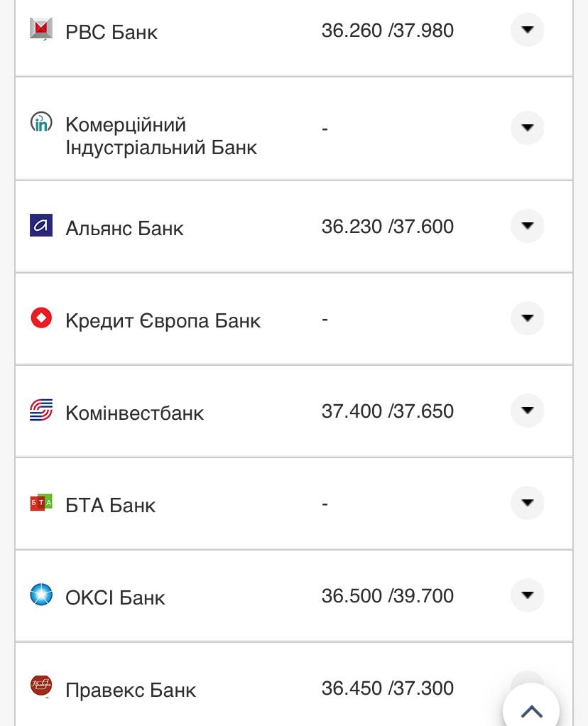588x726 pixels.
Task: Expand the РВС Банк row details
Action: 527,30
